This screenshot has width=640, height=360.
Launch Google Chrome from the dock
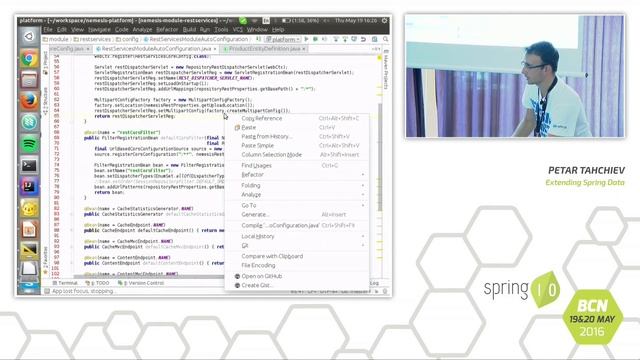pyautogui.click(x=29, y=58)
